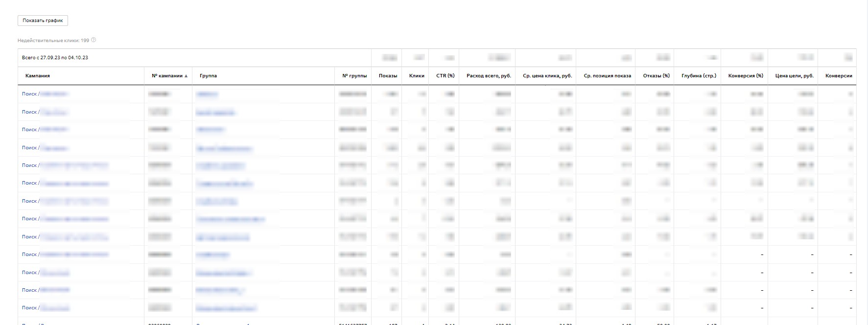Sort by the Группа column header
This screenshot has width=868, height=325.
[208, 76]
